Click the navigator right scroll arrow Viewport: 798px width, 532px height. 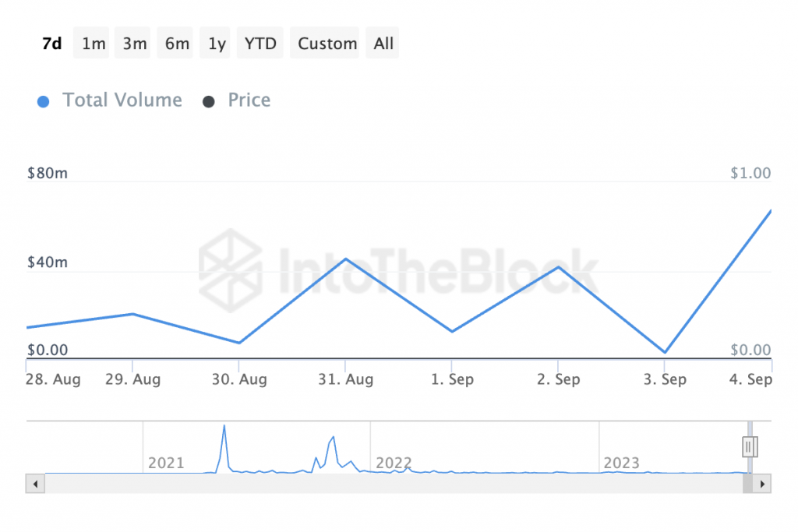point(762,484)
